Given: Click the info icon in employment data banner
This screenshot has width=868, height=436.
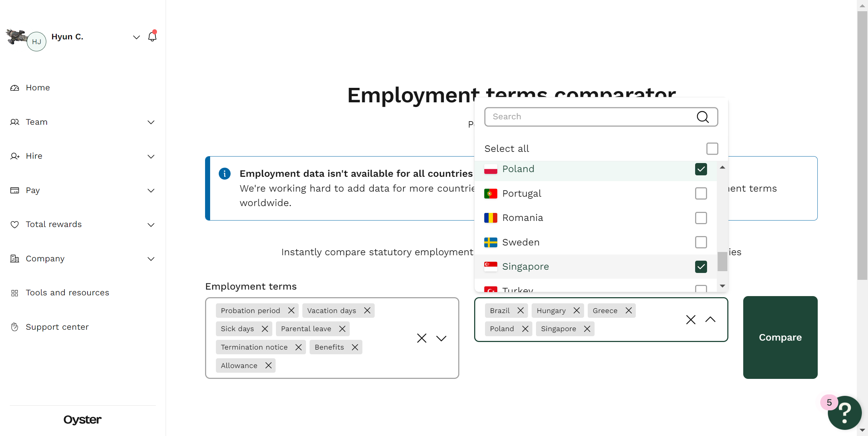Looking at the screenshot, I should coord(225,174).
